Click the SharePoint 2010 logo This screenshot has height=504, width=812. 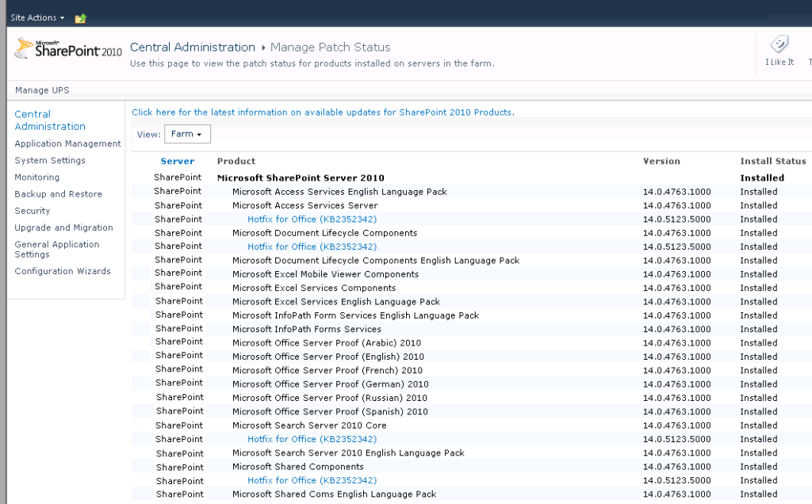(x=67, y=48)
